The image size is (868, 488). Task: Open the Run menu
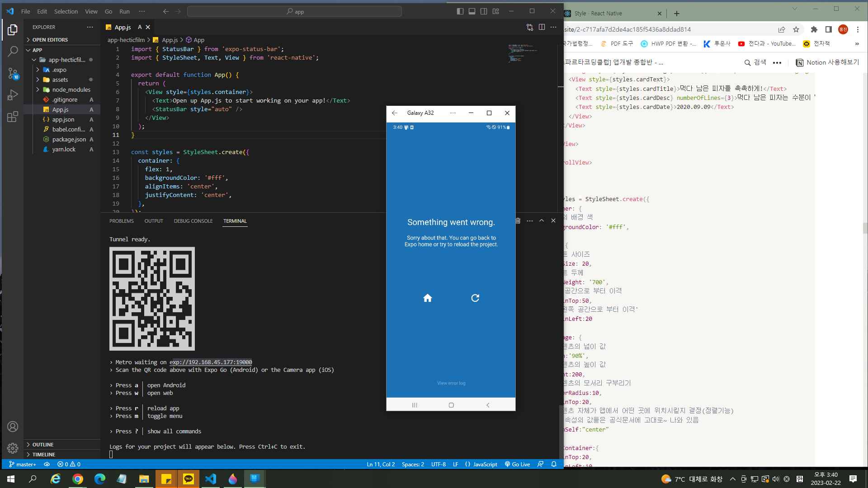coord(124,11)
